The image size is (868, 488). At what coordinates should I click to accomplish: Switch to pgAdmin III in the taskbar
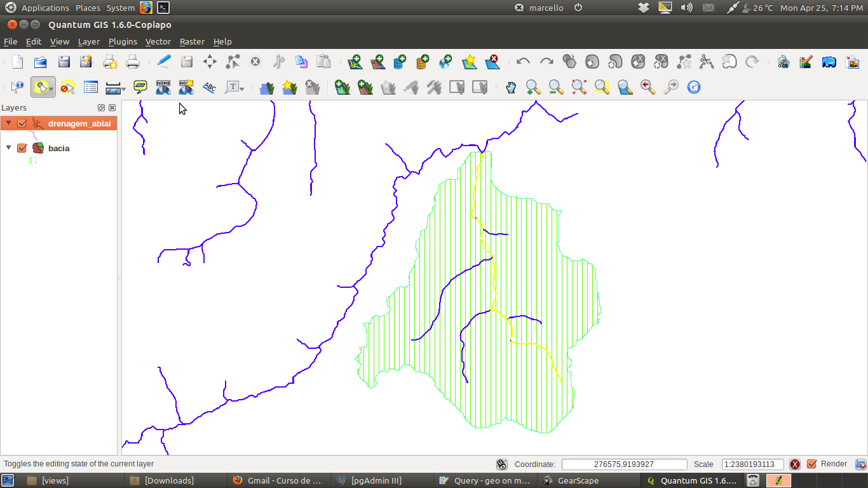[x=376, y=480]
